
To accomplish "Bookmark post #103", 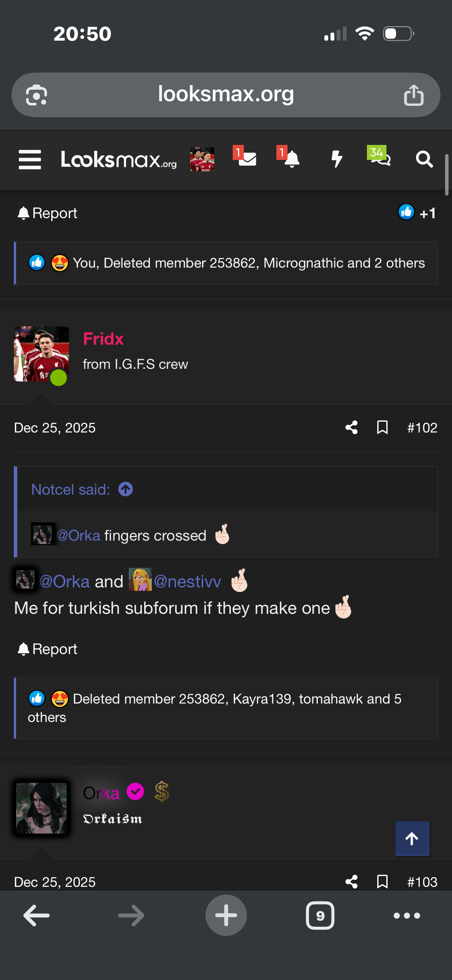I will (382, 881).
